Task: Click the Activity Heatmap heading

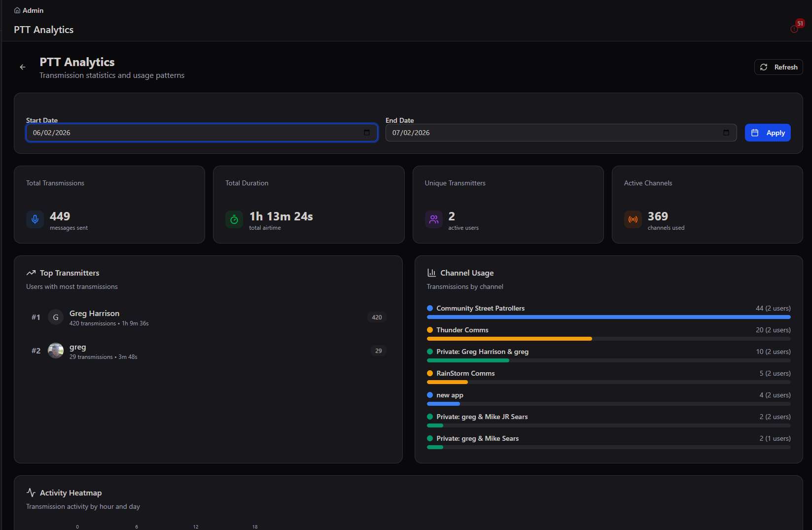Action: pos(71,493)
